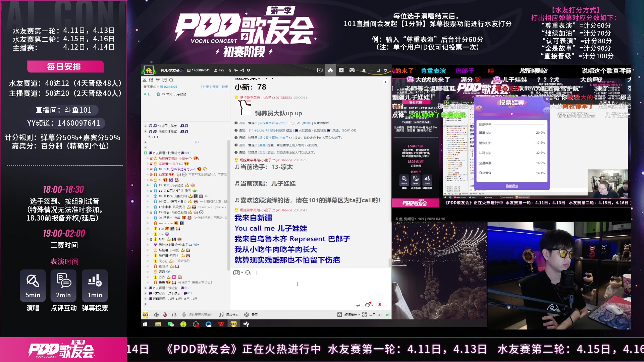This screenshot has width=644, height=362.
Task: Click the chat area scrollbar
Action: [390, 262]
